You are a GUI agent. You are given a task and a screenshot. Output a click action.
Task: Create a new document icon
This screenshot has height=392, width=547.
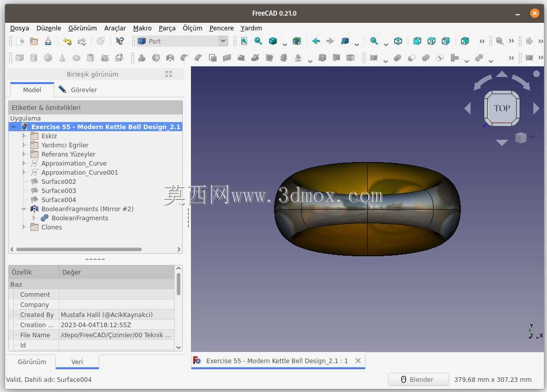coord(20,42)
